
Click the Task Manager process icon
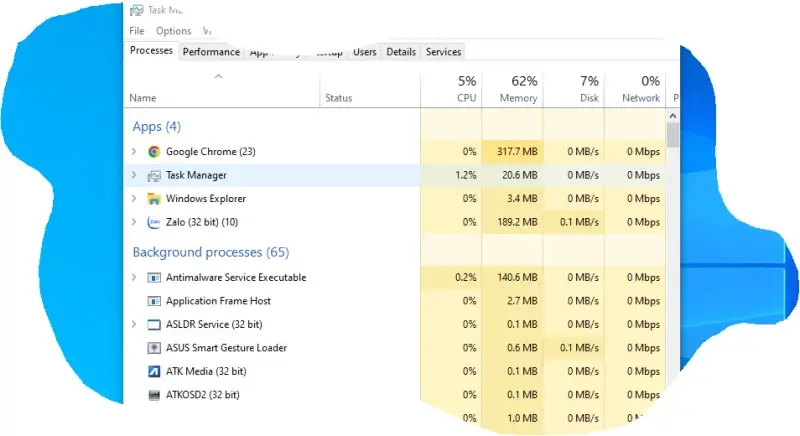coord(154,175)
